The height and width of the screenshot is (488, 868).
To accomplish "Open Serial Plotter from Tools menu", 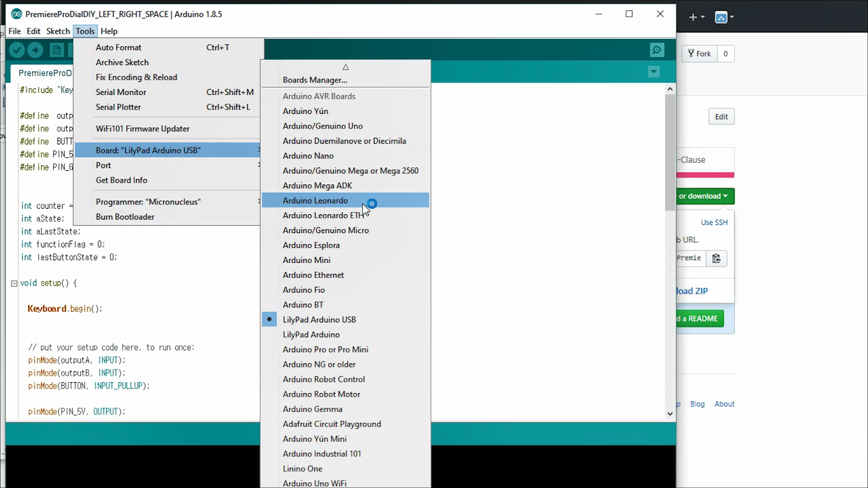I will click(168, 107).
